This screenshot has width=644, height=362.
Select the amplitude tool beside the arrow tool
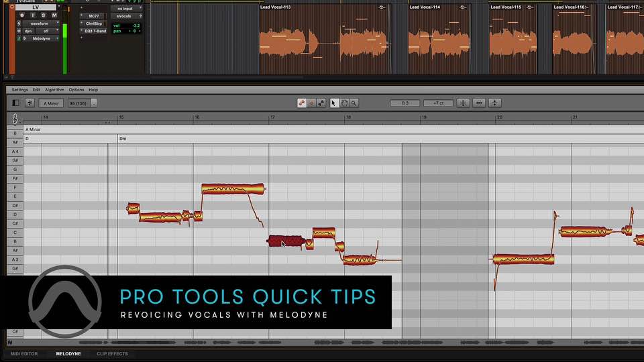click(x=321, y=103)
